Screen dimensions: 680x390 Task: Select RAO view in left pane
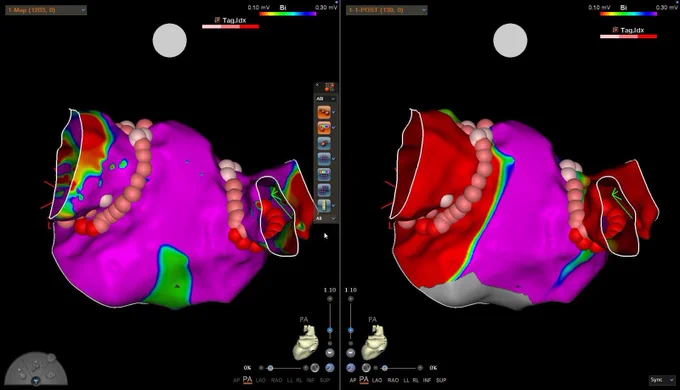pos(276,380)
